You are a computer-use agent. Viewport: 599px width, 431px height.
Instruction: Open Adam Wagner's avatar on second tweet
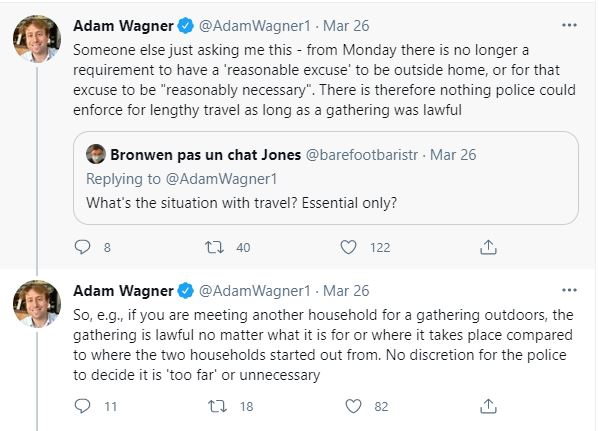[37, 304]
